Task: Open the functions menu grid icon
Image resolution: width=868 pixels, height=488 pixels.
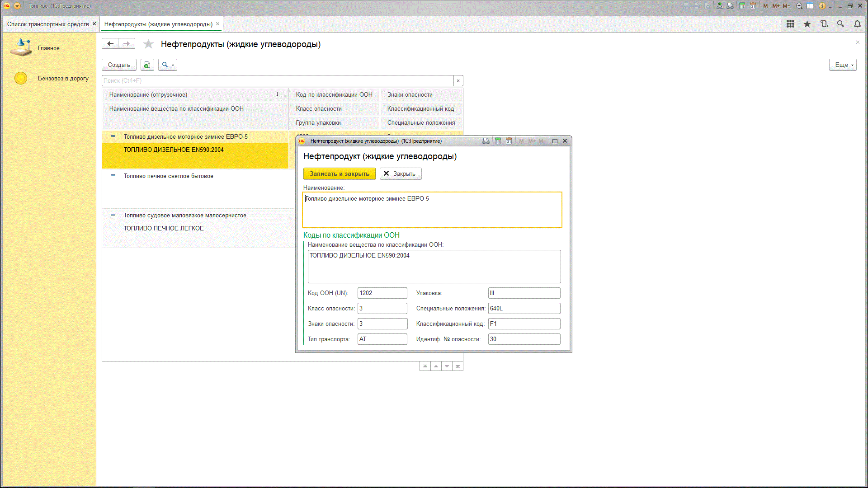Action: [x=790, y=24]
